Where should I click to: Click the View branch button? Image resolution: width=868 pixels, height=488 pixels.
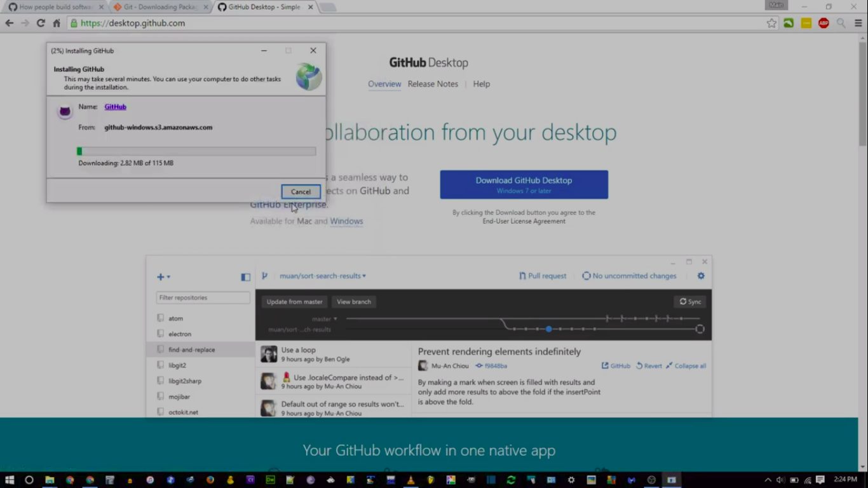coord(354,302)
